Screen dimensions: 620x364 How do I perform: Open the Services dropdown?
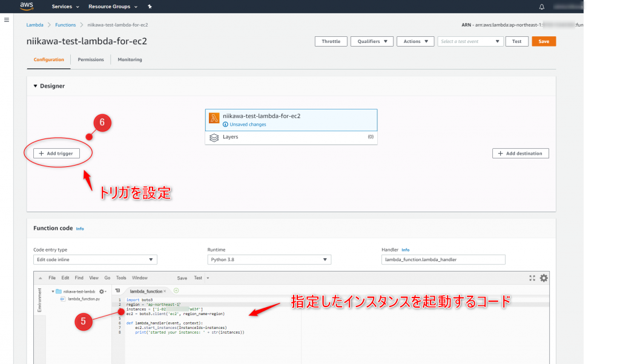pos(65,6)
